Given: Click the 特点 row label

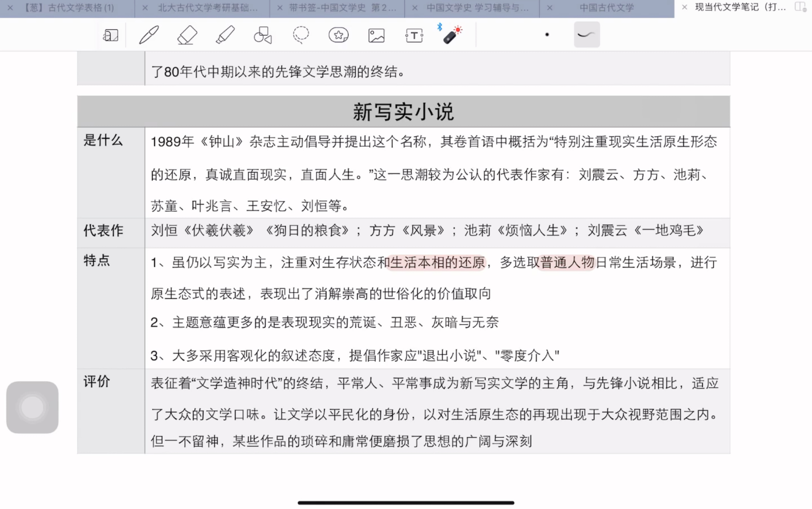Looking at the screenshot, I should pyautogui.click(x=97, y=261).
